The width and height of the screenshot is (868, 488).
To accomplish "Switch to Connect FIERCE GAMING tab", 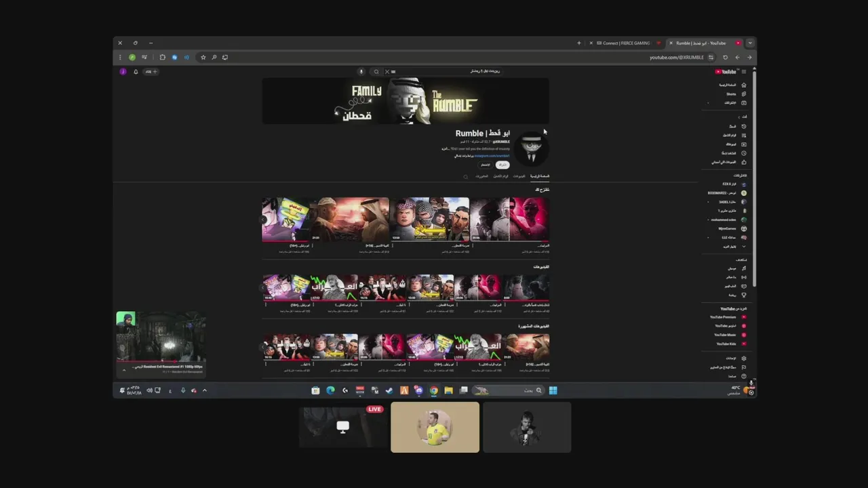I will [x=626, y=43].
